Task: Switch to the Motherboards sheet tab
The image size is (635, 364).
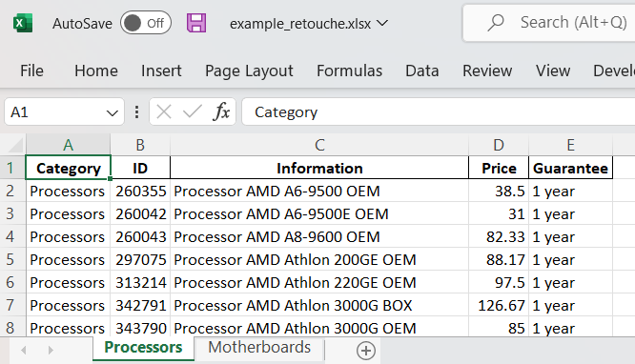Action: click(x=259, y=348)
